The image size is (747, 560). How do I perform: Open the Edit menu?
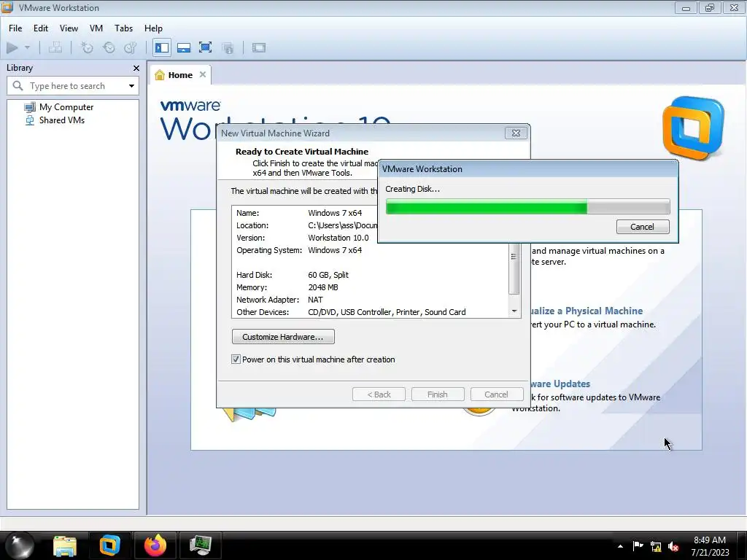[x=41, y=28]
